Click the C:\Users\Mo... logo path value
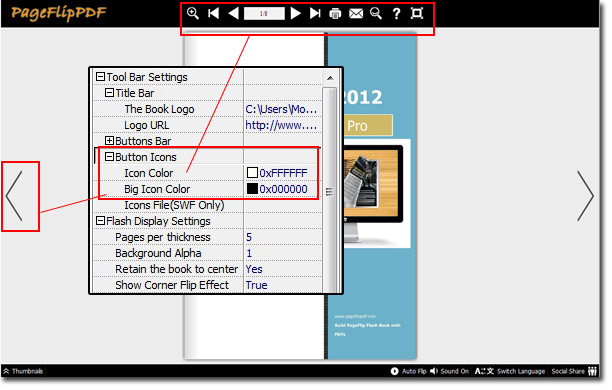The height and width of the screenshot is (390, 612). pyautogui.click(x=282, y=109)
